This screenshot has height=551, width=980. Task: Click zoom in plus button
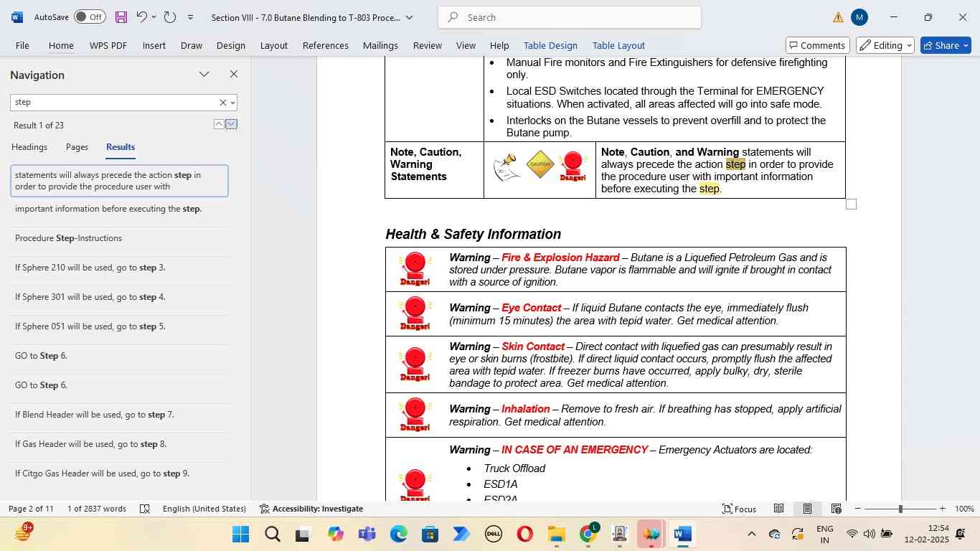pos(943,509)
